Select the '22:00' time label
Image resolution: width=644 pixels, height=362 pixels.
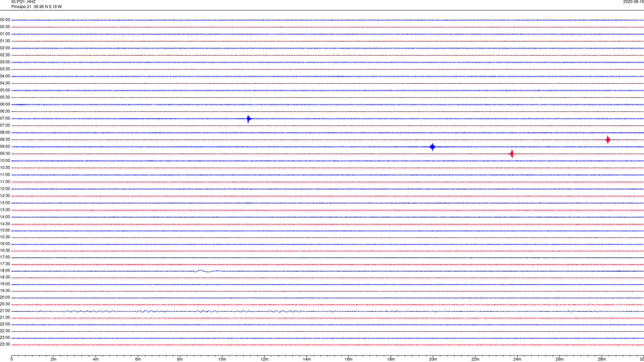click(x=5, y=324)
